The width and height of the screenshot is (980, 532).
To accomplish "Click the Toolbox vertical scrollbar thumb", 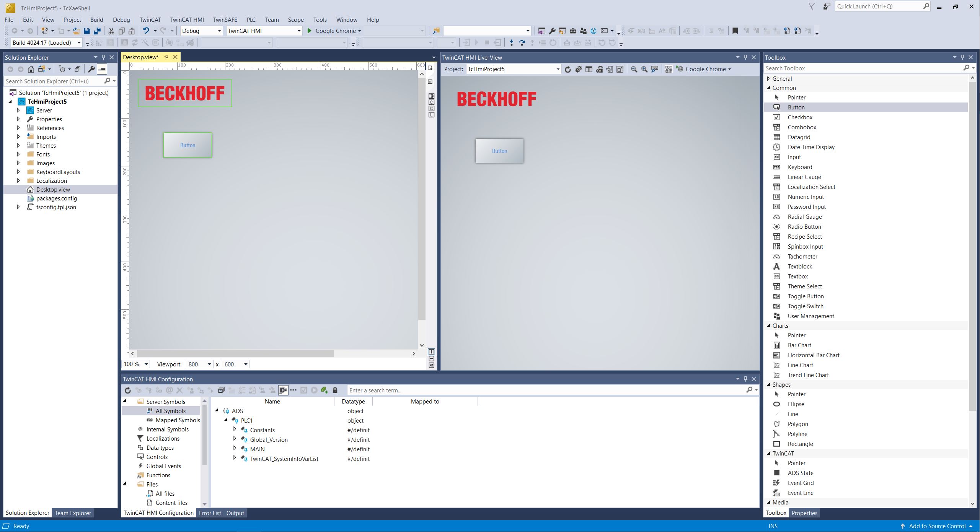I will (x=972, y=246).
